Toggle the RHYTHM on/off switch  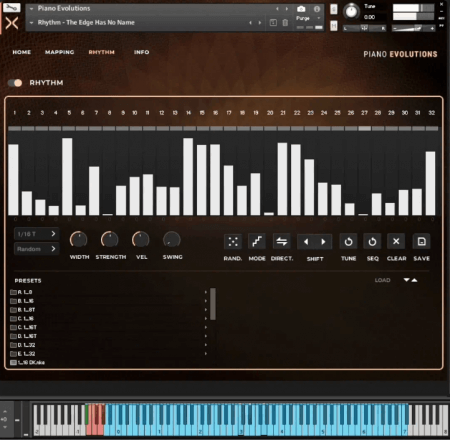[x=15, y=83]
